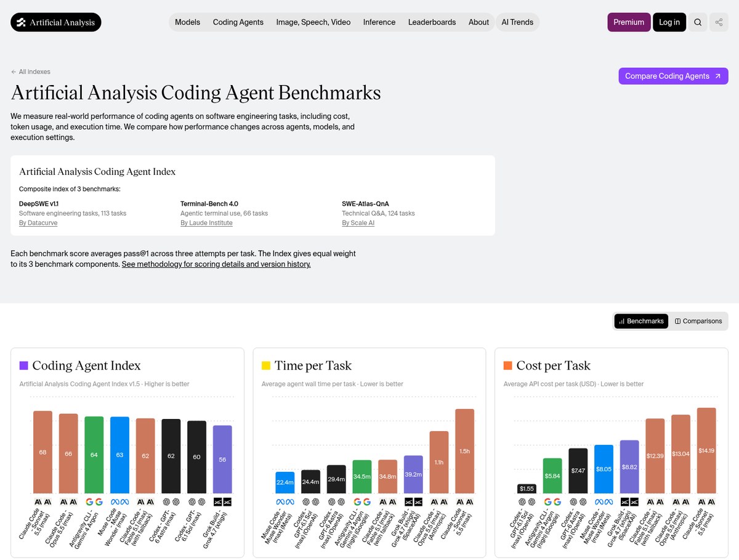The width and height of the screenshot is (739, 560).
Task: Open the Inference nav menu
Action: tap(379, 22)
